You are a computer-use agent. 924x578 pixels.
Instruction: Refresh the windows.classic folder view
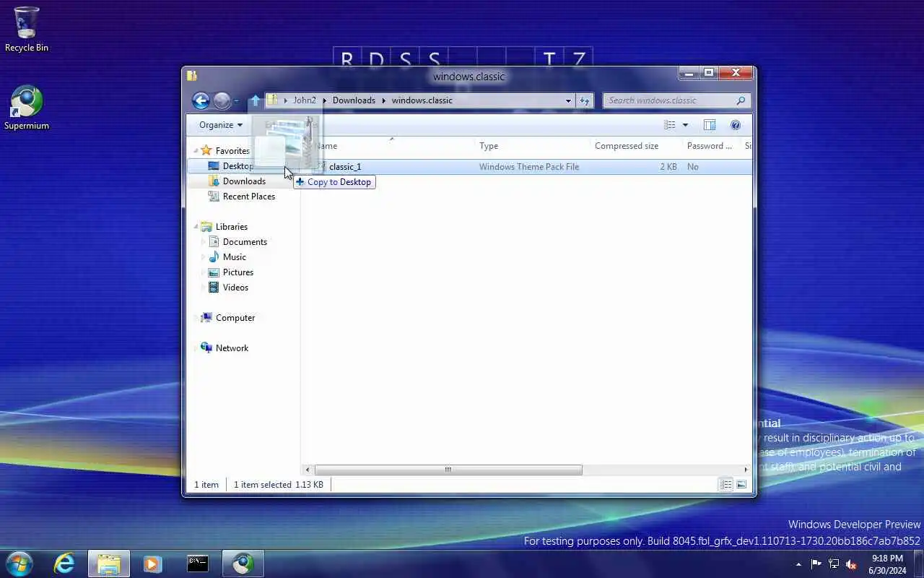(584, 100)
